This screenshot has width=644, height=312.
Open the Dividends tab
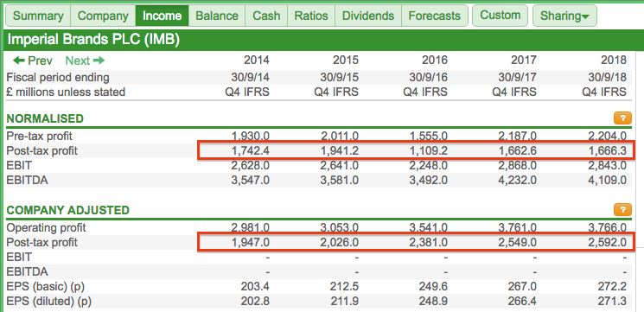click(368, 16)
